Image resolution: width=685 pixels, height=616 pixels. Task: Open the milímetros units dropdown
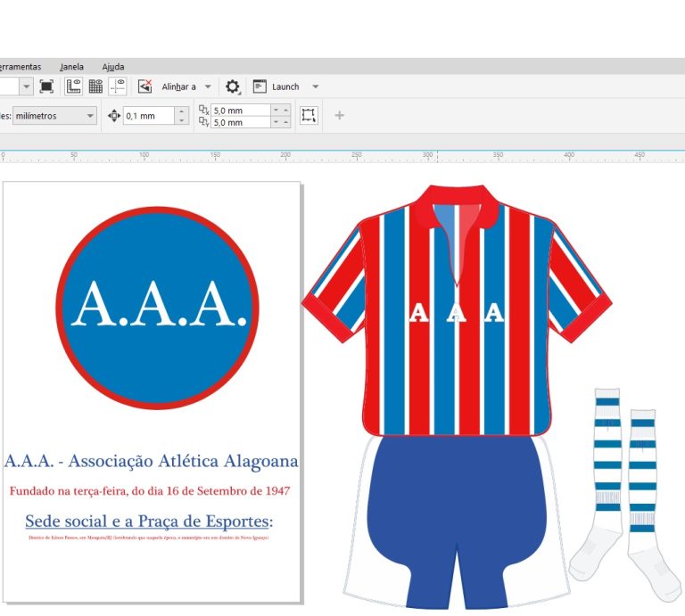point(90,116)
